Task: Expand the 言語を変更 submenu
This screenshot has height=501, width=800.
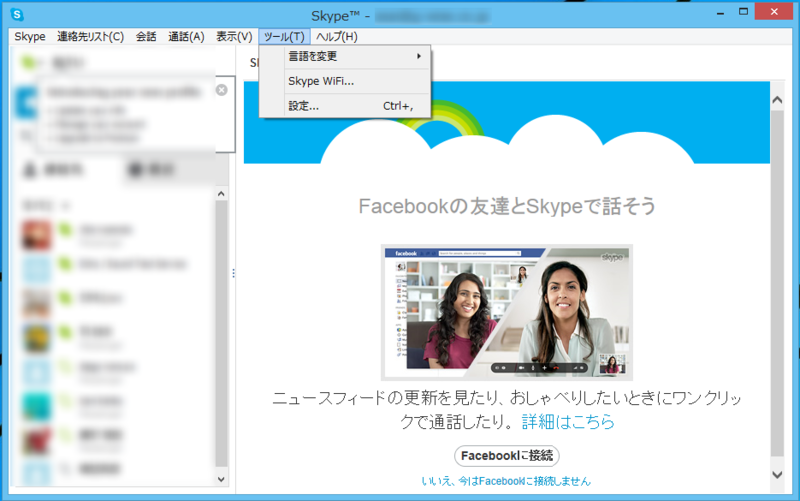Action: (345, 57)
